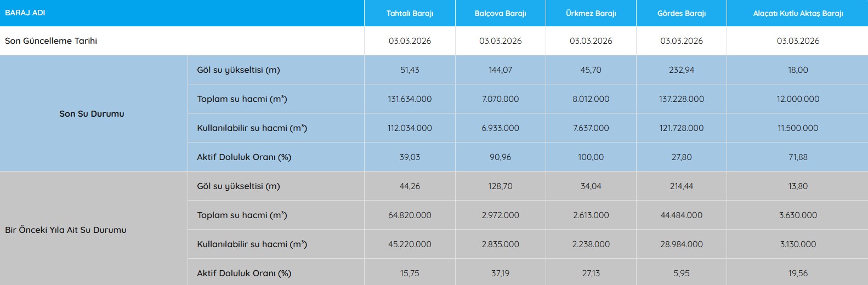Click the Bir Önceki Yıla Ait Su Durumu label
The width and height of the screenshot is (868, 285).
point(66,230)
